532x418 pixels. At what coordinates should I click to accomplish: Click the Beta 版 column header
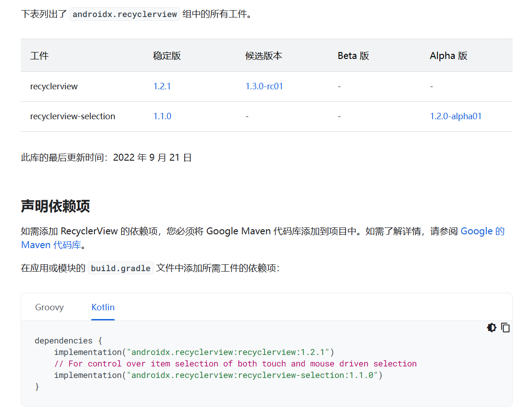point(353,55)
